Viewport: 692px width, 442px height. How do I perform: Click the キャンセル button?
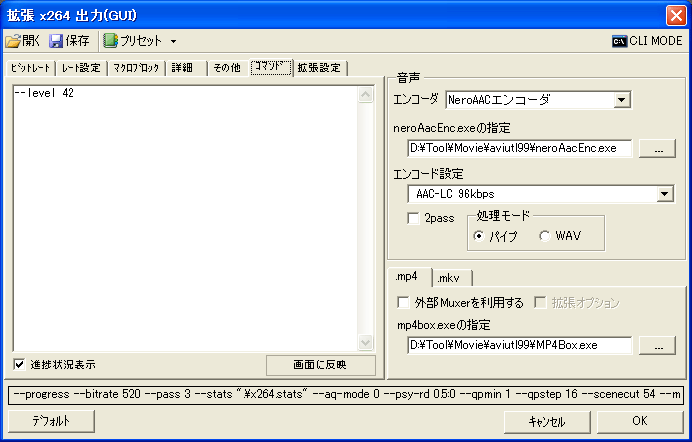(x=547, y=422)
